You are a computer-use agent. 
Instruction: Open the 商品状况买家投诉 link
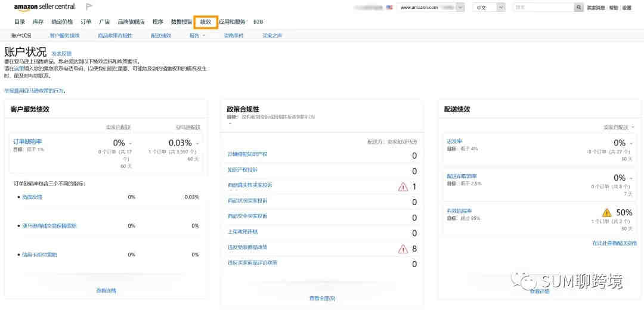[x=247, y=201]
